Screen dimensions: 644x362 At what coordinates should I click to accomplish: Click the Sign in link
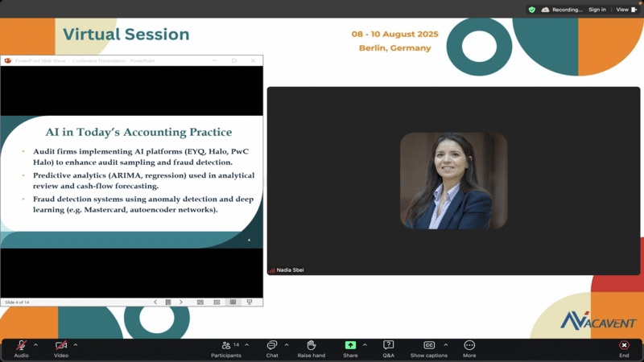[x=597, y=10]
